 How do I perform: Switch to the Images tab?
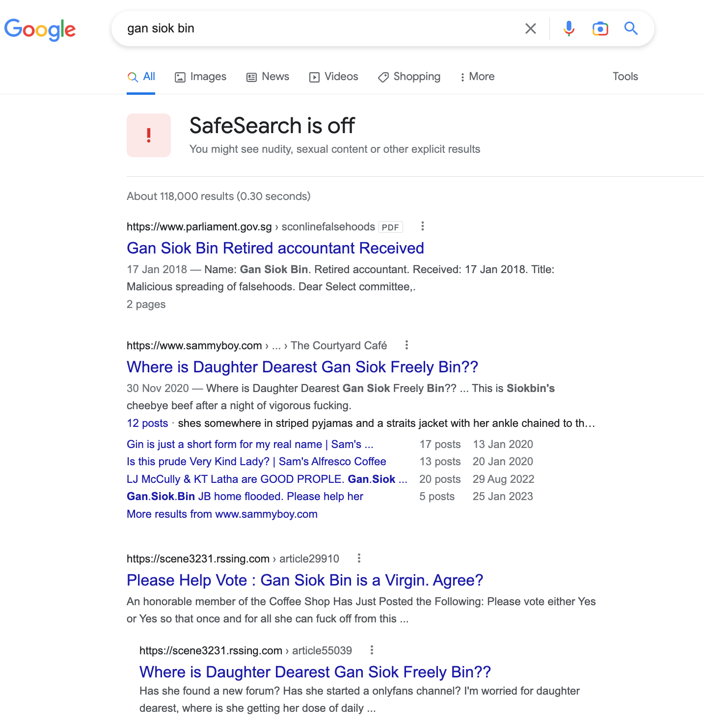pos(201,77)
